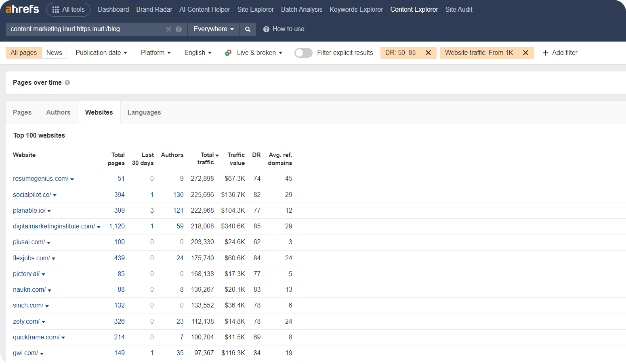Image resolution: width=626 pixels, height=364 pixels.
Task: Open Content Explorer in top navigation
Action: 414,9
